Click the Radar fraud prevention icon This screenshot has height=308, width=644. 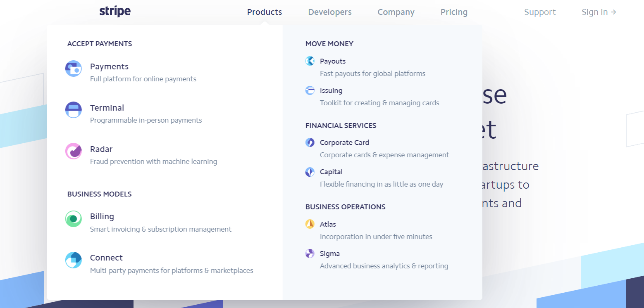point(74,151)
